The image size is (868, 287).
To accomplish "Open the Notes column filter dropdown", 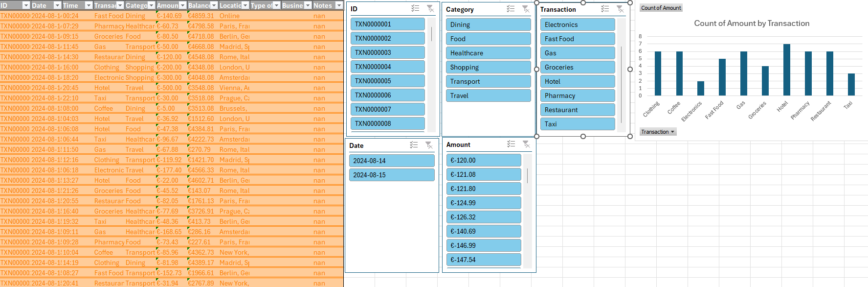I will [x=339, y=5].
